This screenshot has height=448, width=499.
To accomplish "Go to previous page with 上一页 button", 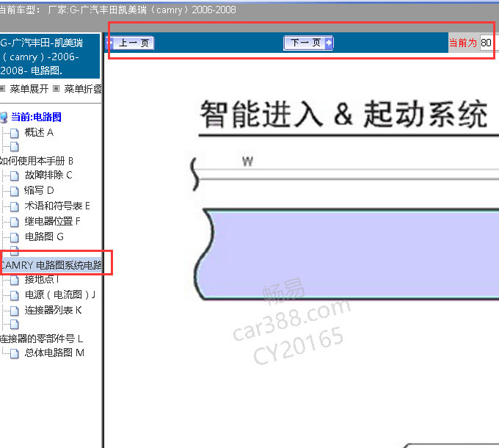I will (130, 43).
